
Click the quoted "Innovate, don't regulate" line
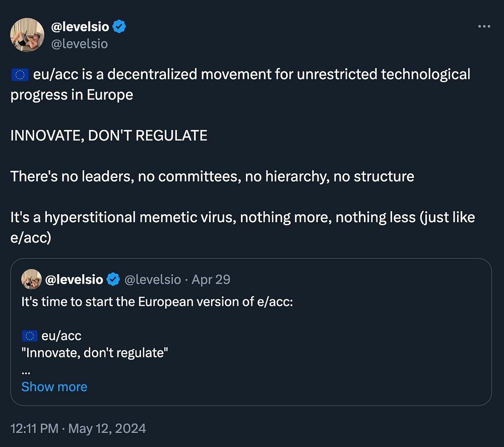coord(95,352)
